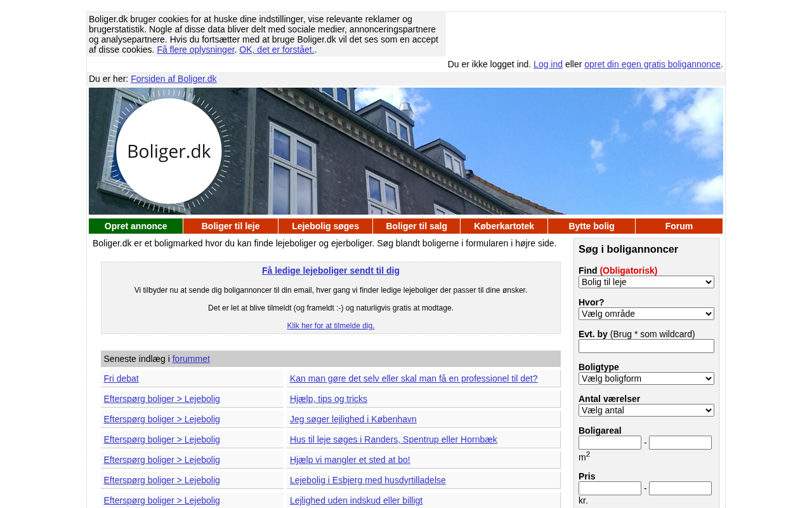Choose 'Boliger til salg' in menu

(416, 226)
